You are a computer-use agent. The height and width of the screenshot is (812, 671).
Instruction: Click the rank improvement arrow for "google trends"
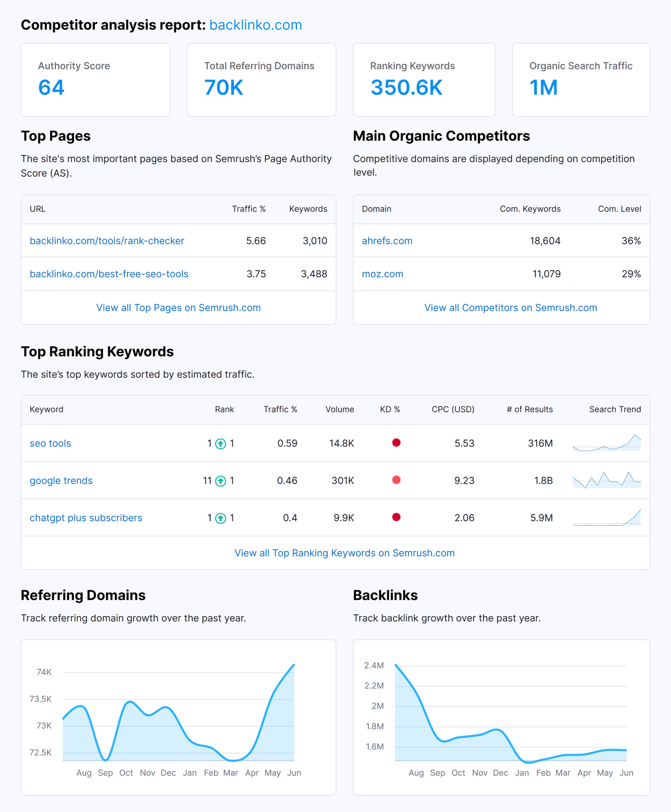pos(221,480)
